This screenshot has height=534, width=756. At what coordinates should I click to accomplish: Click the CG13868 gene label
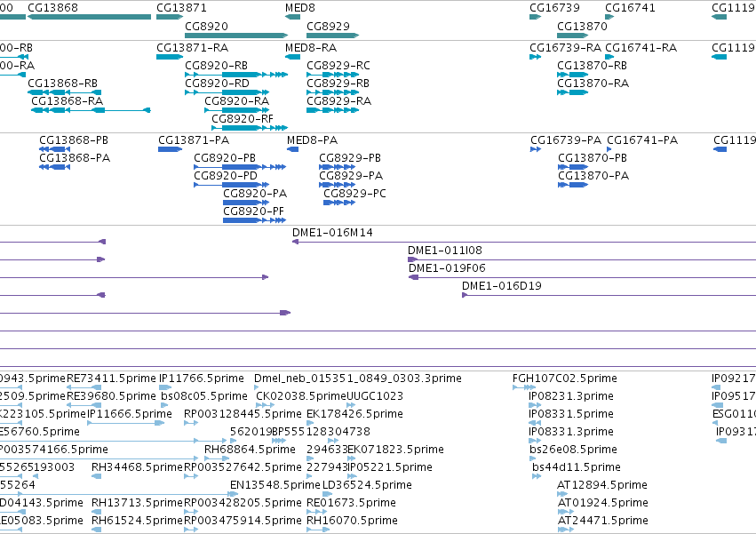[52, 8]
